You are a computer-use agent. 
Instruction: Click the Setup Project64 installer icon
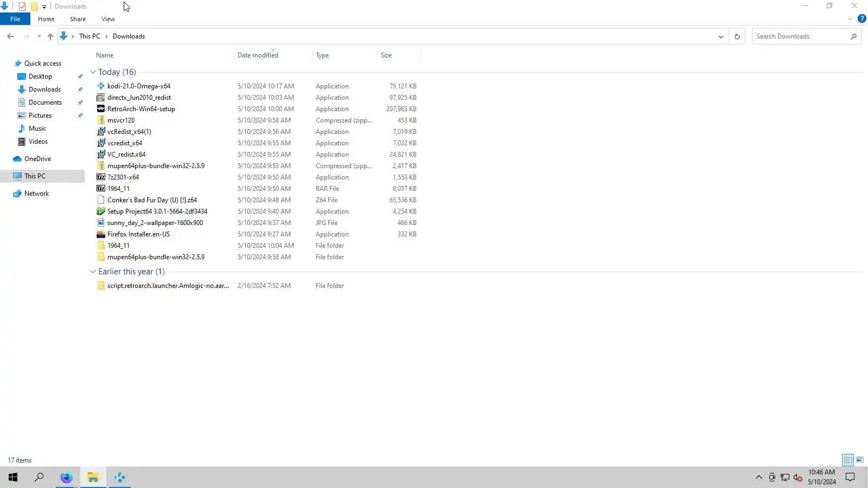pos(101,211)
